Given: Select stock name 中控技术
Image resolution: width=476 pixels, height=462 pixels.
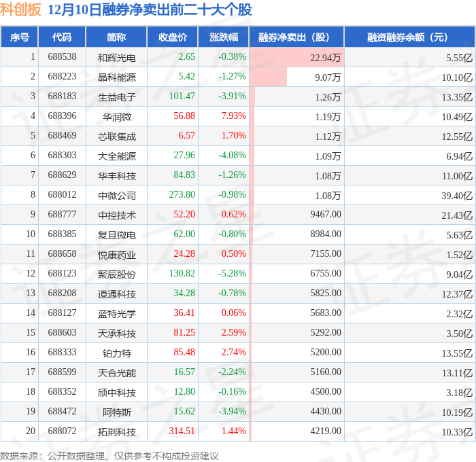Looking at the screenshot, I should [x=116, y=215].
